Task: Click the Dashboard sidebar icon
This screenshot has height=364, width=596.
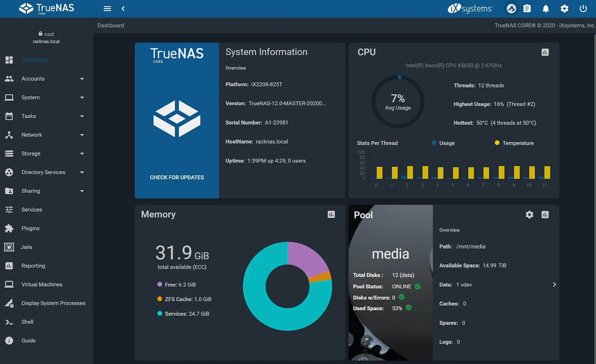Action: (x=9, y=60)
